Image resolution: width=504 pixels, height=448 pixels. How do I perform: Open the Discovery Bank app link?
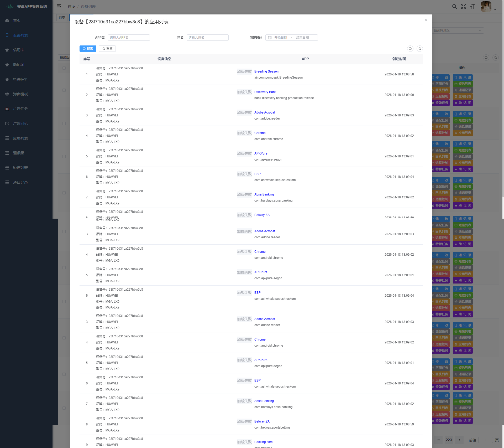(265, 92)
